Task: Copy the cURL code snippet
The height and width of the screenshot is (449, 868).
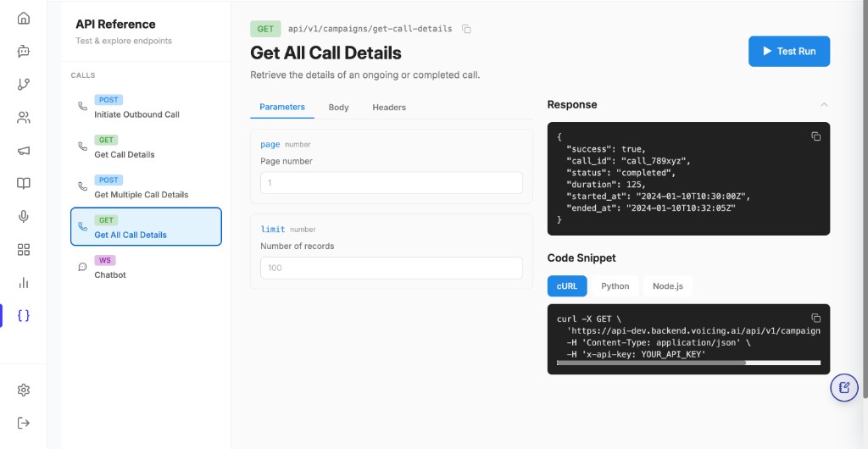Action: point(815,318)
